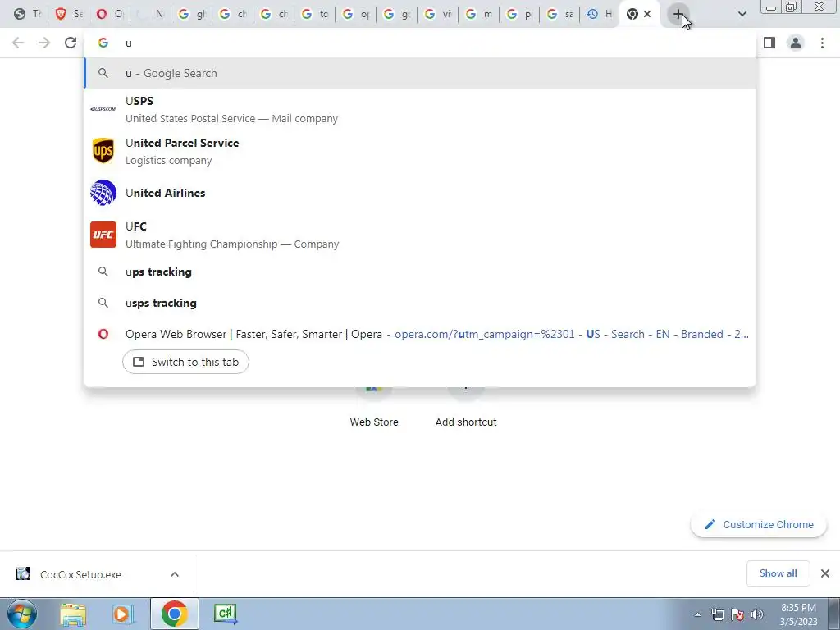Click the Switch to this tab button

point(185,362)
